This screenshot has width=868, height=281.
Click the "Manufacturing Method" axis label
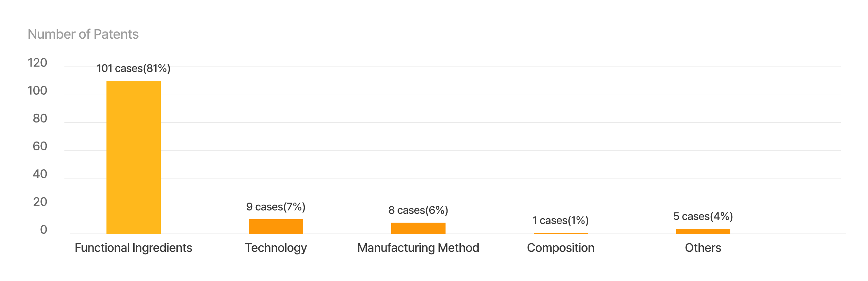coord(418,248)
